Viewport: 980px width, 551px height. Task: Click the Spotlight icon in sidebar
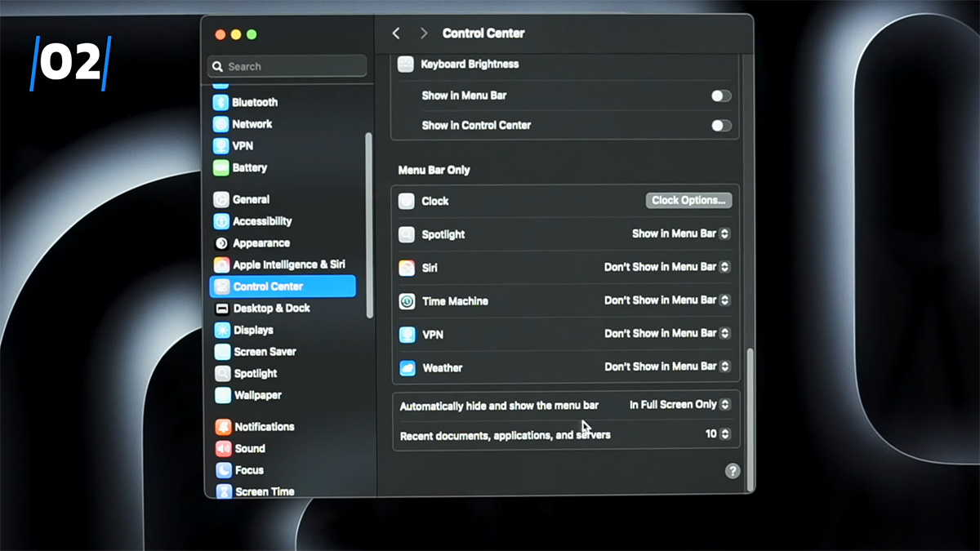pos(222,373)
